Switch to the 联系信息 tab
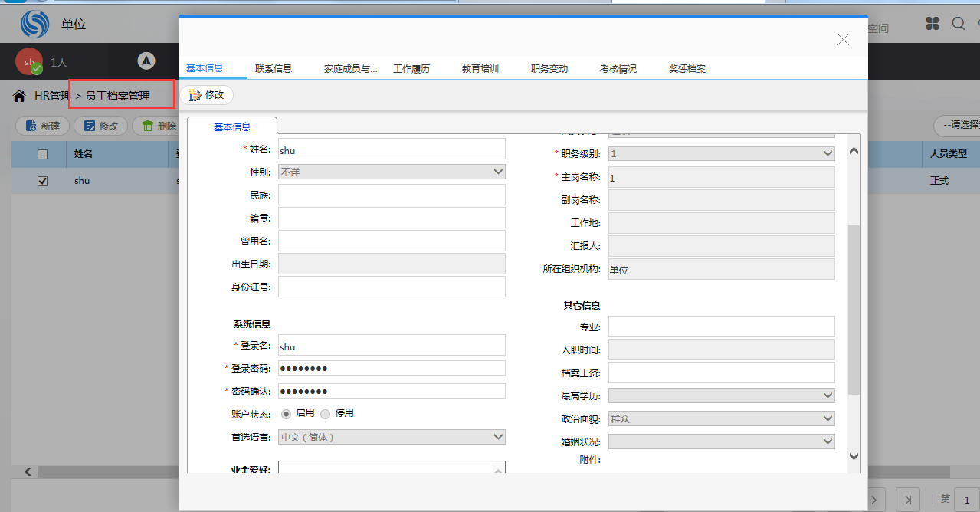The height and width of the screenshot is (512, 980). pos(274,68)
